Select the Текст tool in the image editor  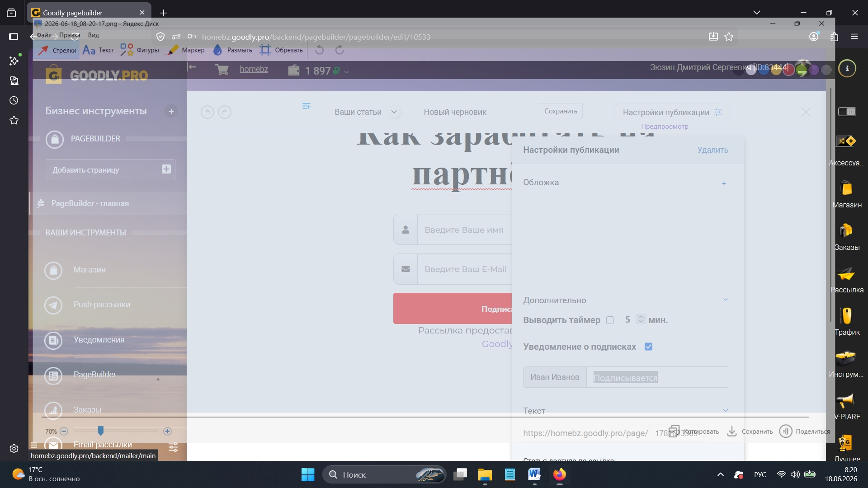(98, 50)
